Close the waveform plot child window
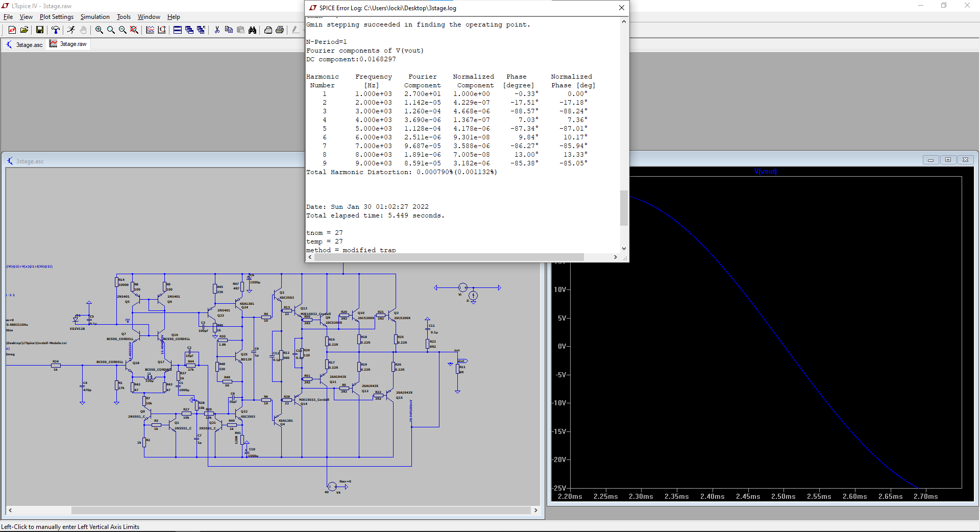Screen dimensions: 980x532 [x=965, y=160]
